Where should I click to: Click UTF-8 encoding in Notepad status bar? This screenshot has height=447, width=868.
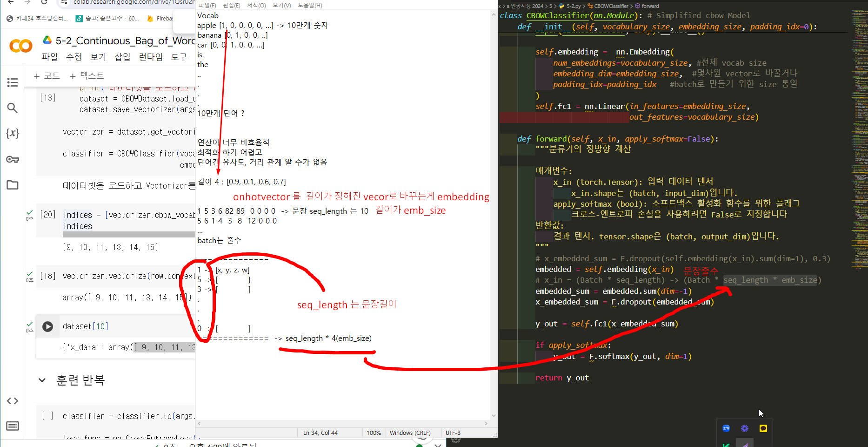453,433
